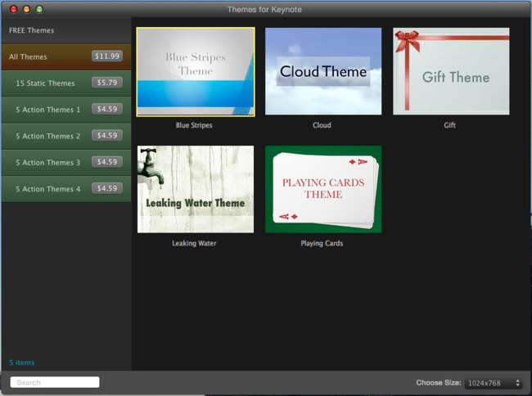This screenshot has height=396, width=532.
Task: Click the Playing Cards caption label
Action: (x=322, y=244)
